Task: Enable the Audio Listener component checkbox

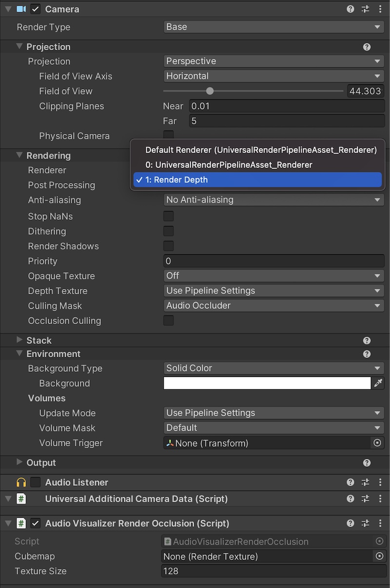Action: pos(36,482)
